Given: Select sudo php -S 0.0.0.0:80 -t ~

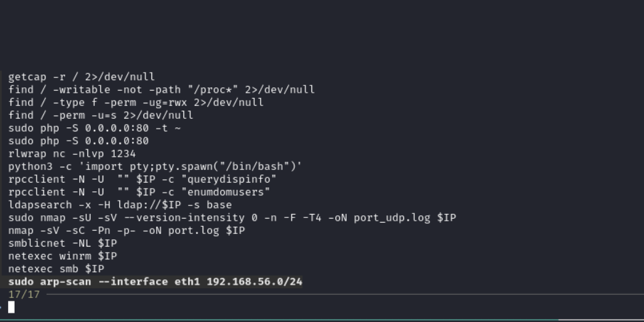Looking at the screenshot, I should click(95, 128).
